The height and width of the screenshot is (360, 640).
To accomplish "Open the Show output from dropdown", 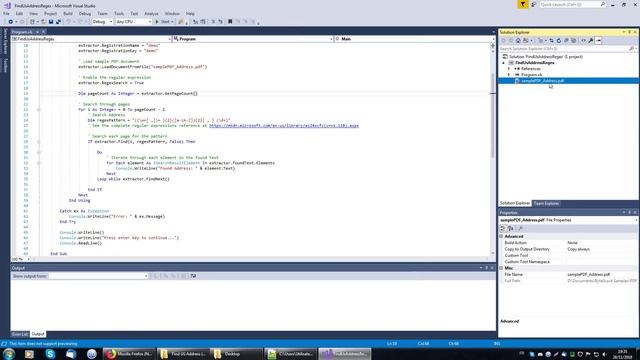I will (98, 276).
